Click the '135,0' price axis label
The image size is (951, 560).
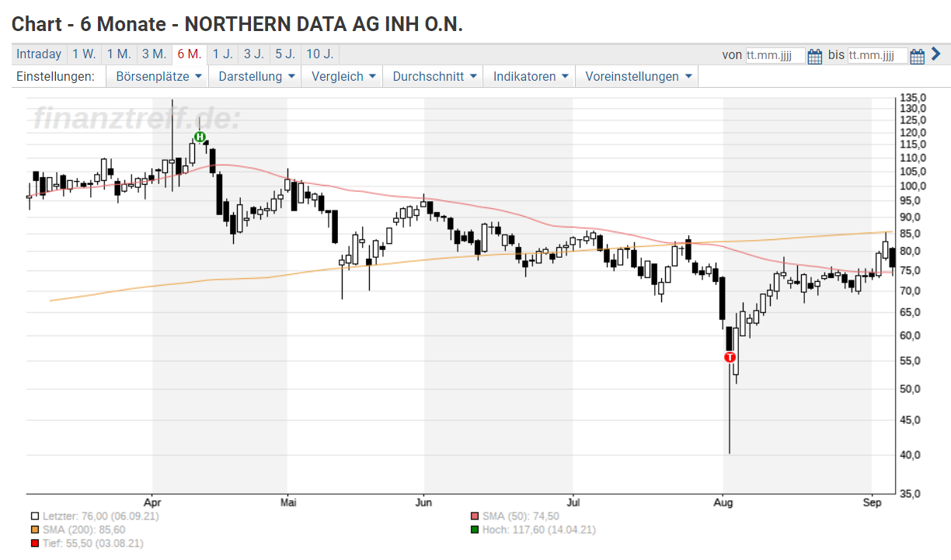click(914, 98)
